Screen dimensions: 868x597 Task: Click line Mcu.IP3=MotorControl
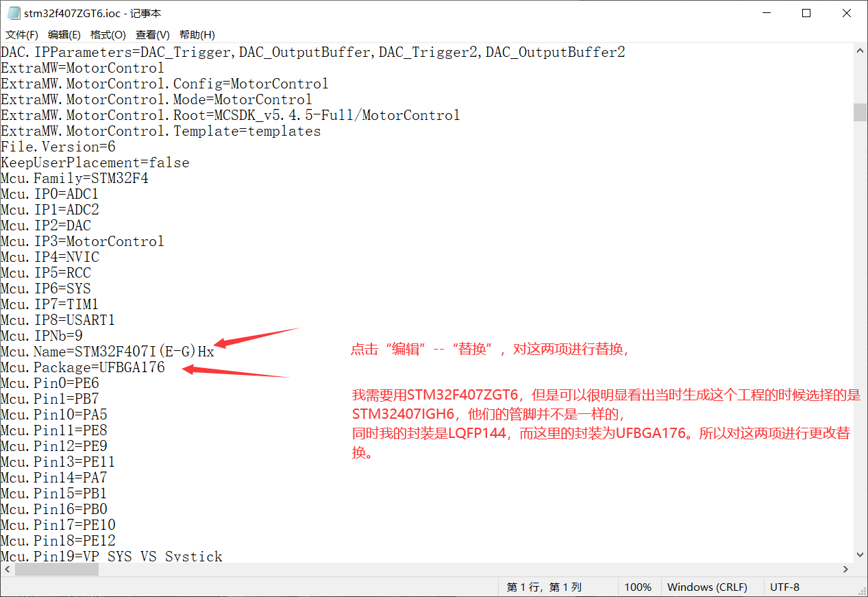[83, 241]
